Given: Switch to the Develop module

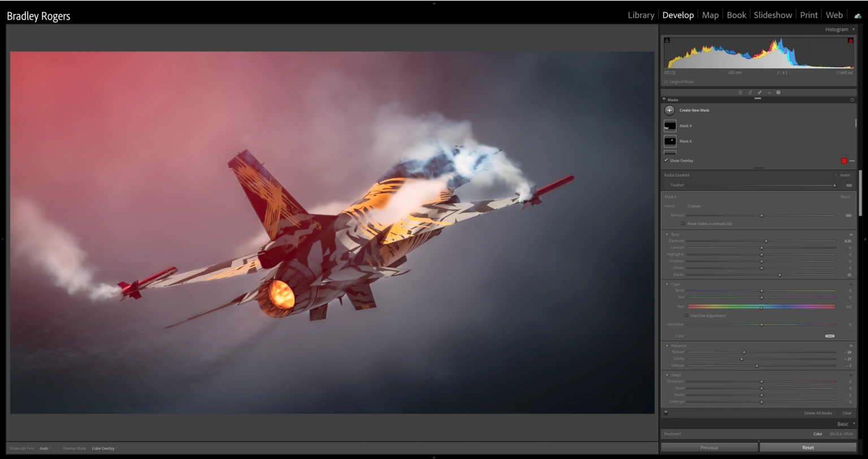Looking at the screenshot, I should [678, 15].
